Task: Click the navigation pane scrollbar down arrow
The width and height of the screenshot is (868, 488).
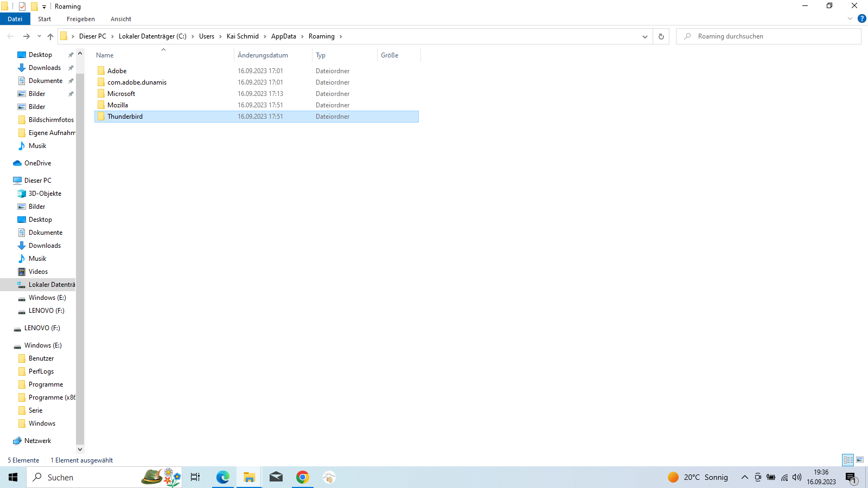Action: (80, 449)
